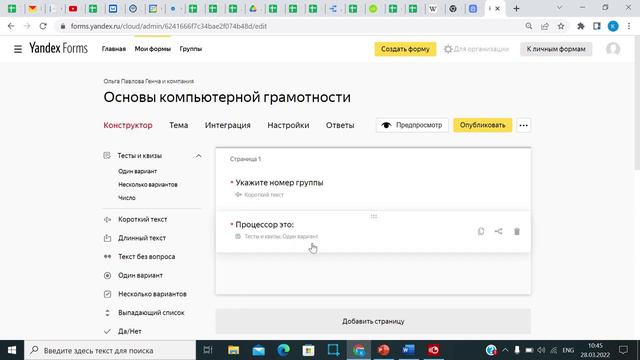Close the current browser tab
This screenshot has width=640, height=360.
click(498, 9)
